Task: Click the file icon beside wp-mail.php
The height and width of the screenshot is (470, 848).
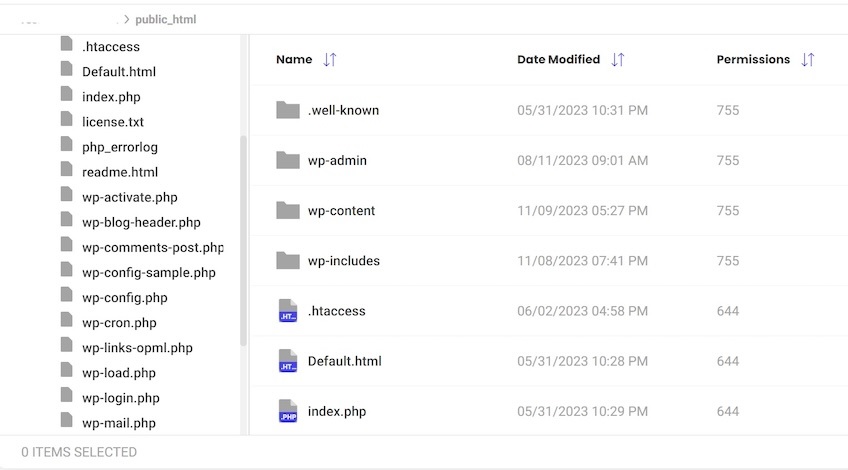Action: pos(67,420)
